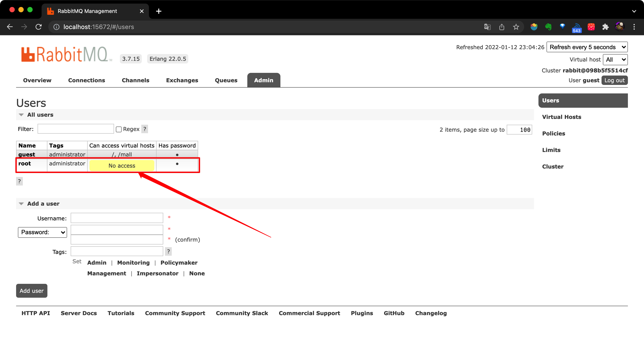The height and width of the screenshot is (354, 644).
Task: Open the Virtual host dropdown
Action: tap(615, 59)
